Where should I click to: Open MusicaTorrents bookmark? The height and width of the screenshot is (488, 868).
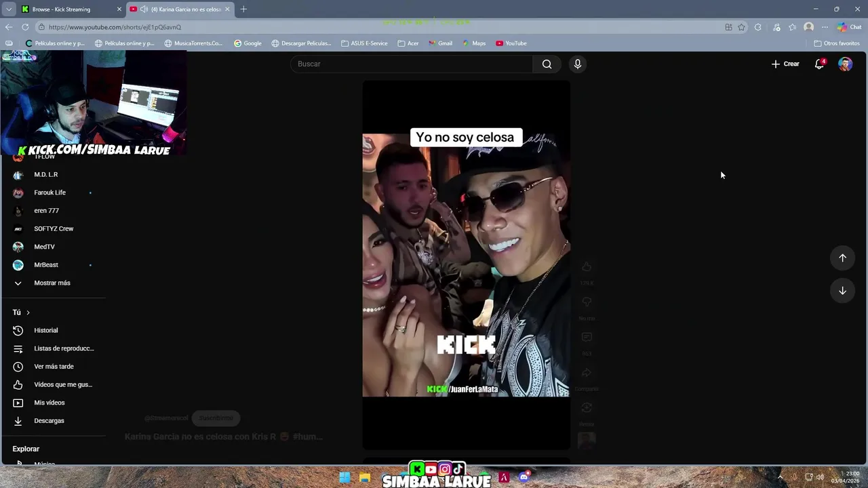pyautogui.click(x=193, y=43)
